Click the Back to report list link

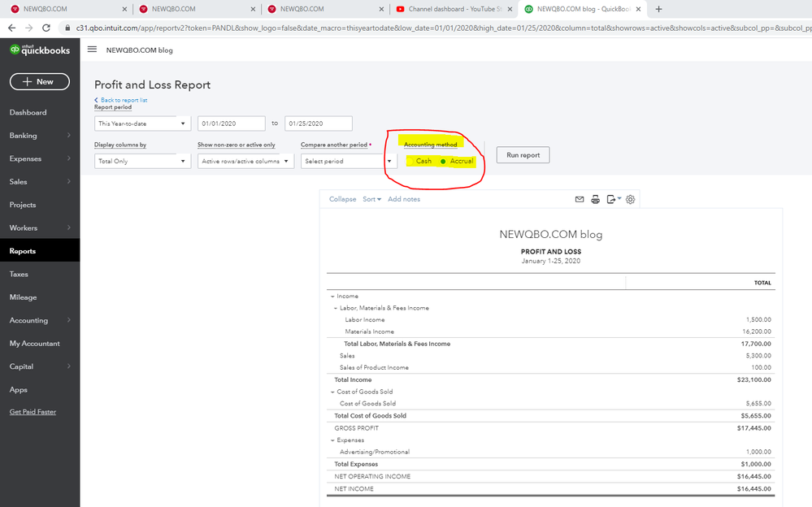click(x=121, y=100)
